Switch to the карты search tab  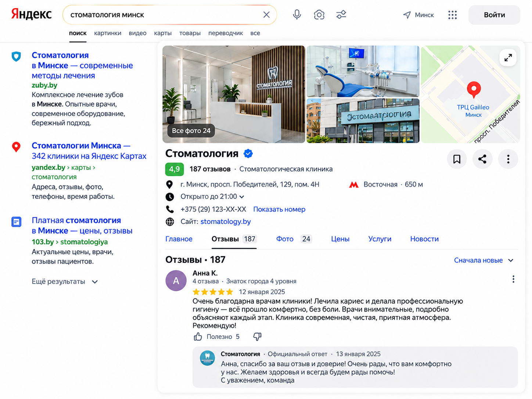pos(163,33)
